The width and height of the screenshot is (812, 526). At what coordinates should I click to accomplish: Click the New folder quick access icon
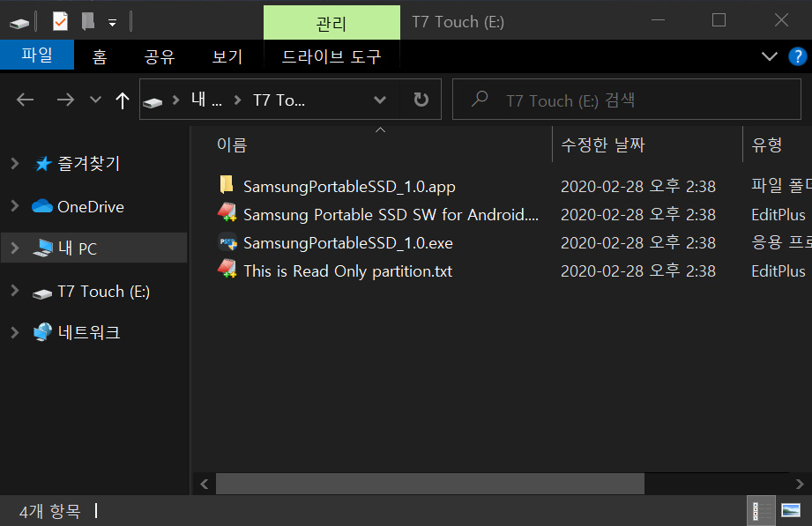coord(88,21)
